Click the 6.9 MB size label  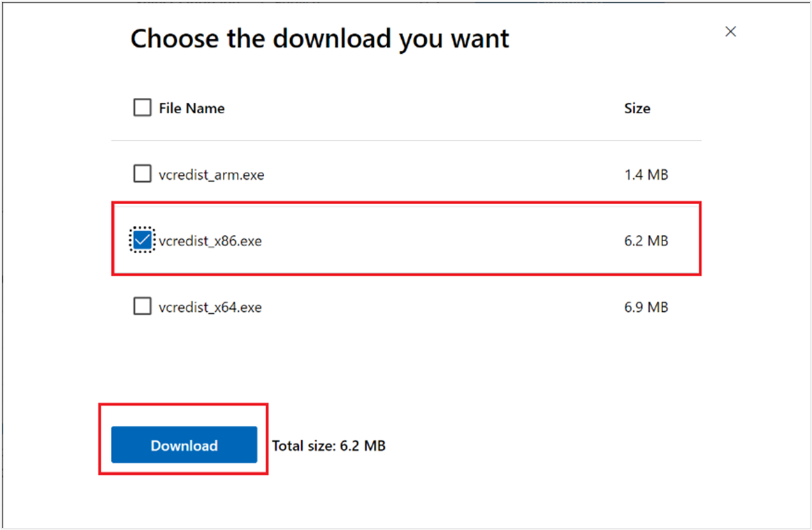click(x=646, y=307)
